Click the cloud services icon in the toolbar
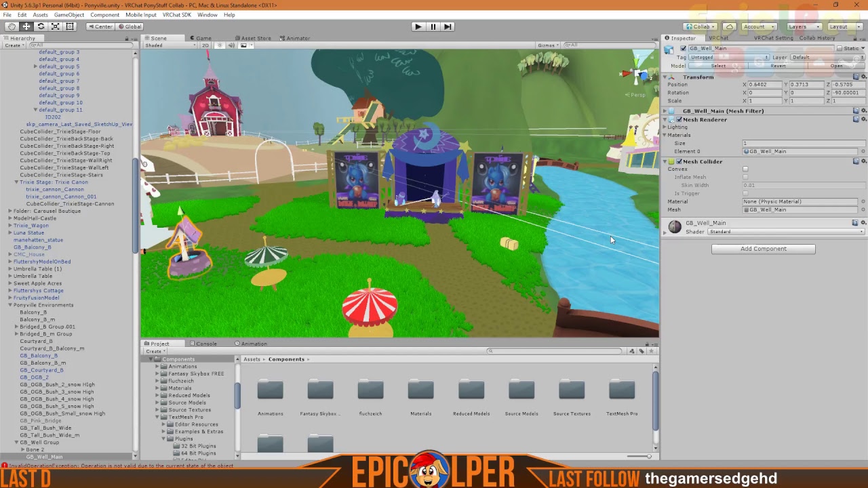The image size is (868, 488). tap(730, 26)
